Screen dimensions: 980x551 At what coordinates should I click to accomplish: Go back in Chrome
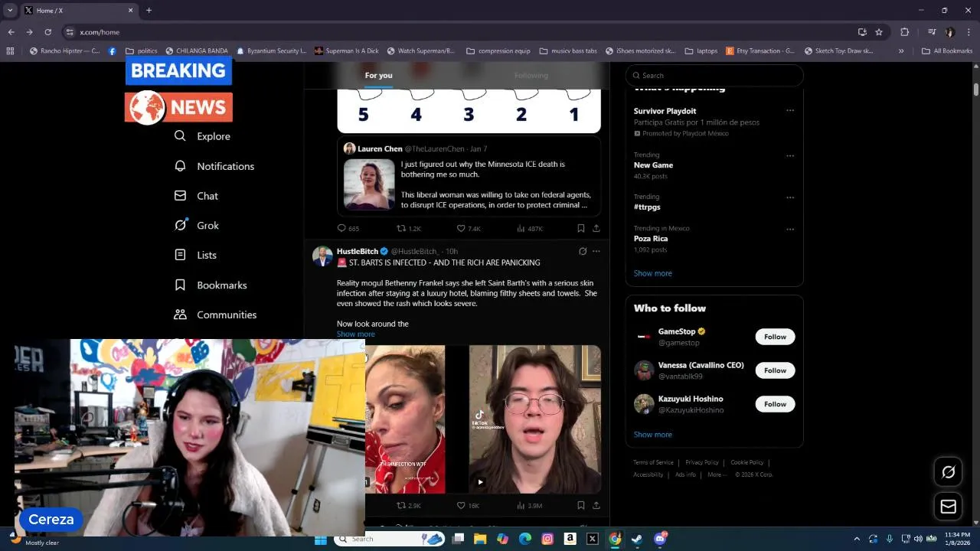pos(11,32)
